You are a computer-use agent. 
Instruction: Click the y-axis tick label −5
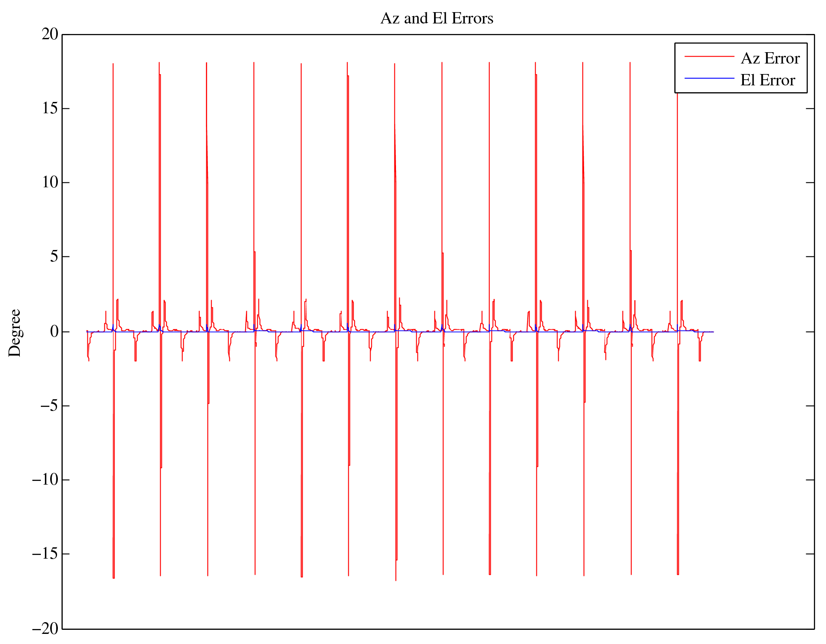[x=49, y=406]
